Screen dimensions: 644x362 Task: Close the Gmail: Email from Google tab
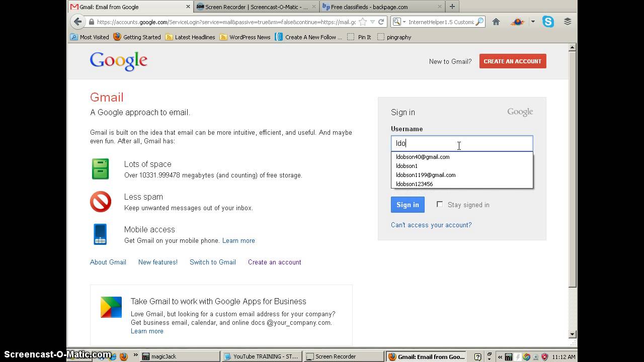click(x=188, y=7)
